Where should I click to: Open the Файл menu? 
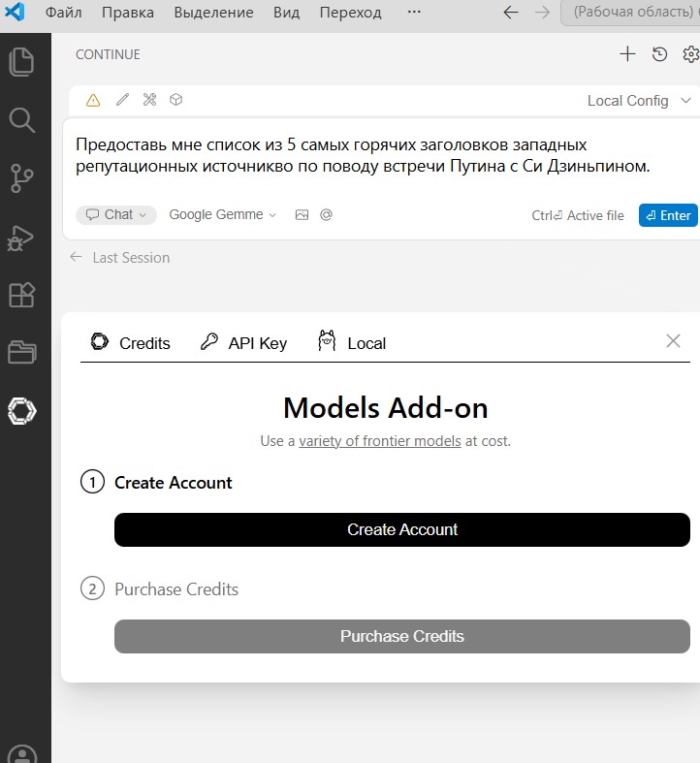tap(64, 13)
